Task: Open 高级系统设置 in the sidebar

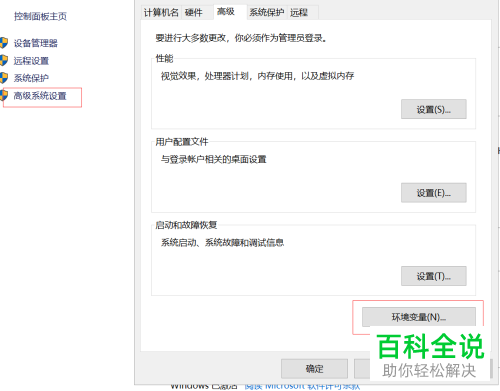Action: tap(40, 96)
